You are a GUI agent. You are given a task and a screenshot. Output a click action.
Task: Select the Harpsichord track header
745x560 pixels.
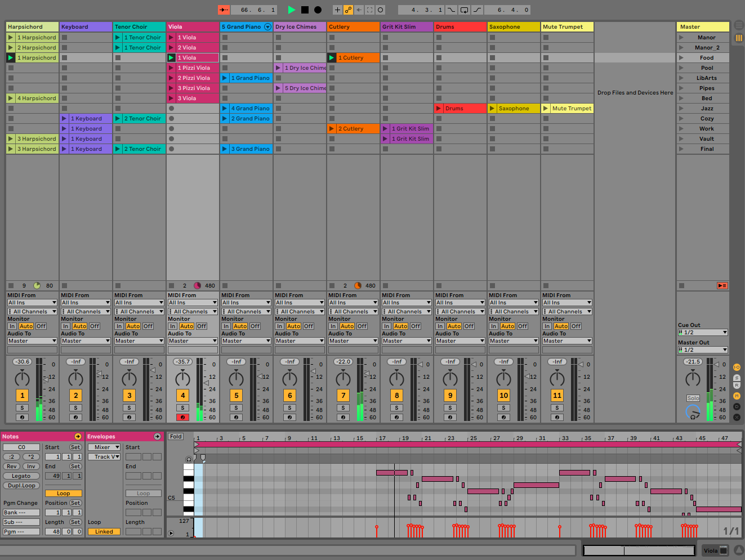(x=32, y=26)
